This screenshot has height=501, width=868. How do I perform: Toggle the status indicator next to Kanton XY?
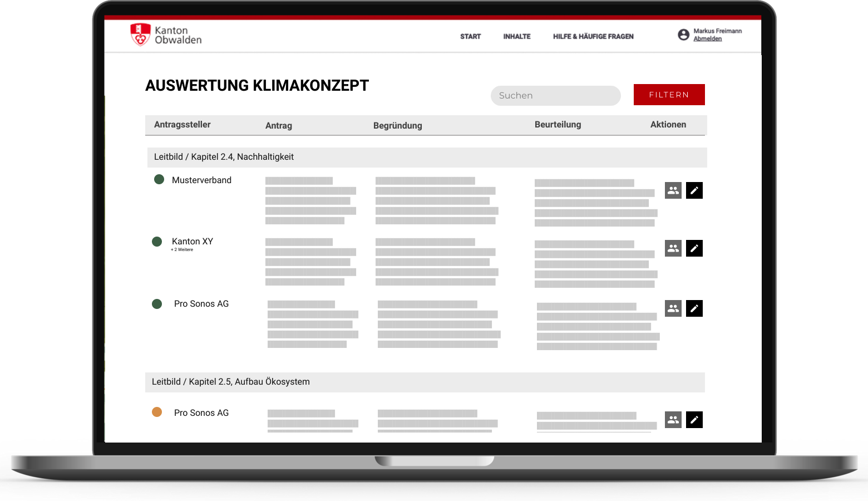click(x=156, y=242)
